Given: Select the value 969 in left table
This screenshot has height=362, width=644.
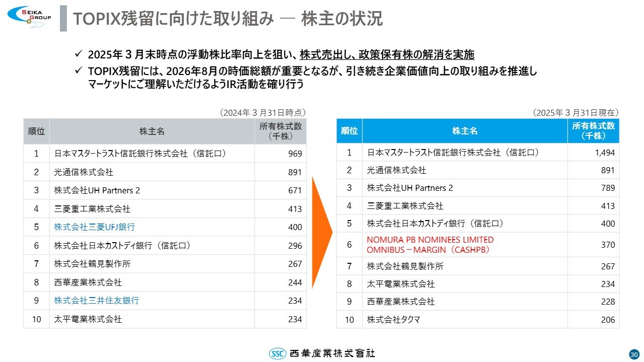Looking at the screenshot, I should pos(295,154).
